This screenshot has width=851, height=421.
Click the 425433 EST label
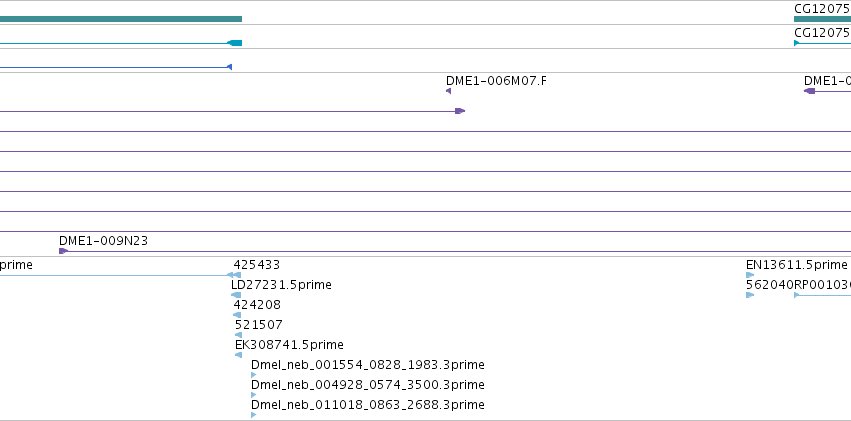pos(257,265)
